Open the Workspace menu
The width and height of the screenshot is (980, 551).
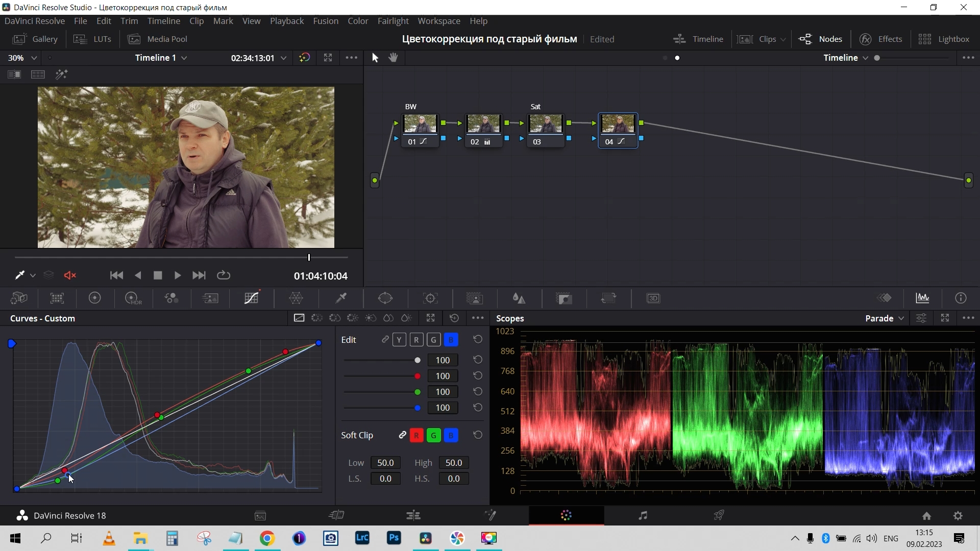point(438,21)
